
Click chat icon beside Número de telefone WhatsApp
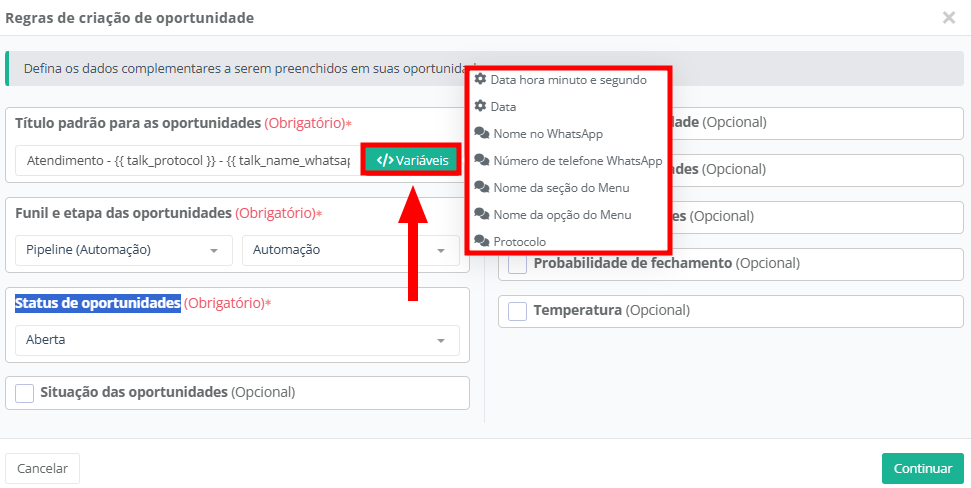(x=481, y=160)
